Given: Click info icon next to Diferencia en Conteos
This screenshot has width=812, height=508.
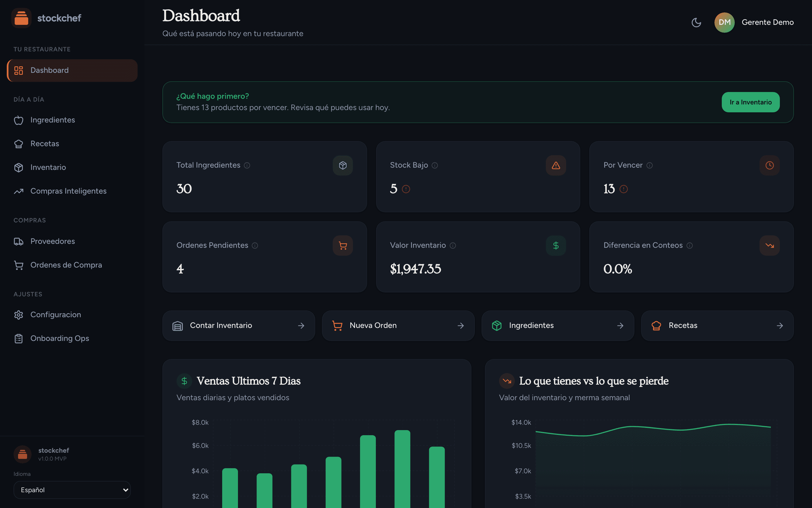Looking at the screenshot, I should click(x=690, y=246).
